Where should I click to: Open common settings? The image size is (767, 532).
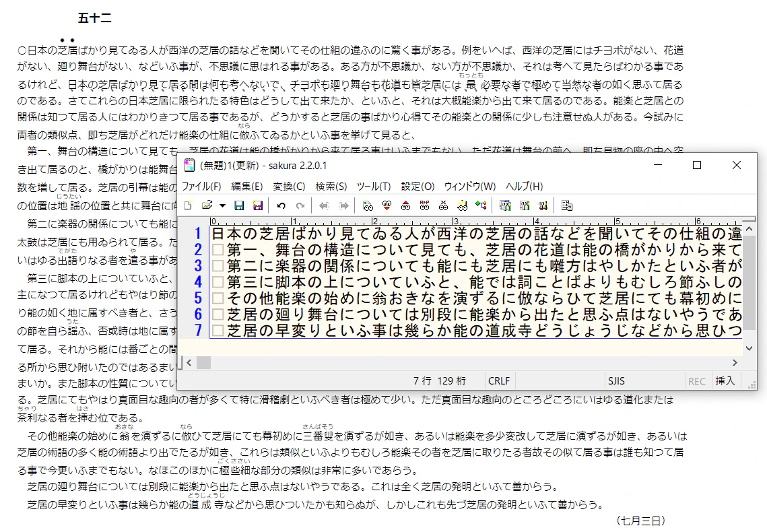543,206
